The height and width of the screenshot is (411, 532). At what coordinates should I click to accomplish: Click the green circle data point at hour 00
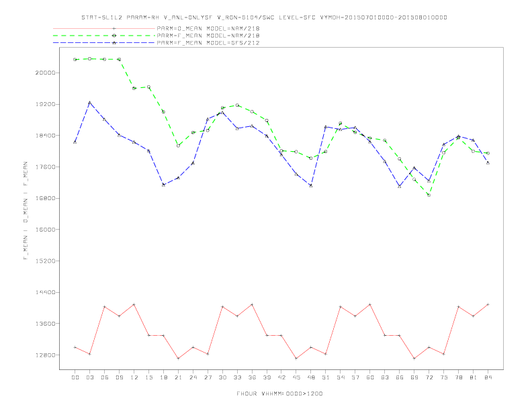pos(75,60)
